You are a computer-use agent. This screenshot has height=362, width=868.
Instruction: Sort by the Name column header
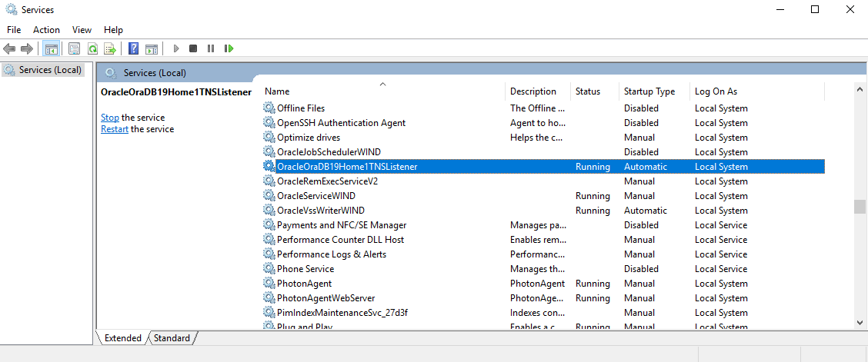[x=383, y=91]
